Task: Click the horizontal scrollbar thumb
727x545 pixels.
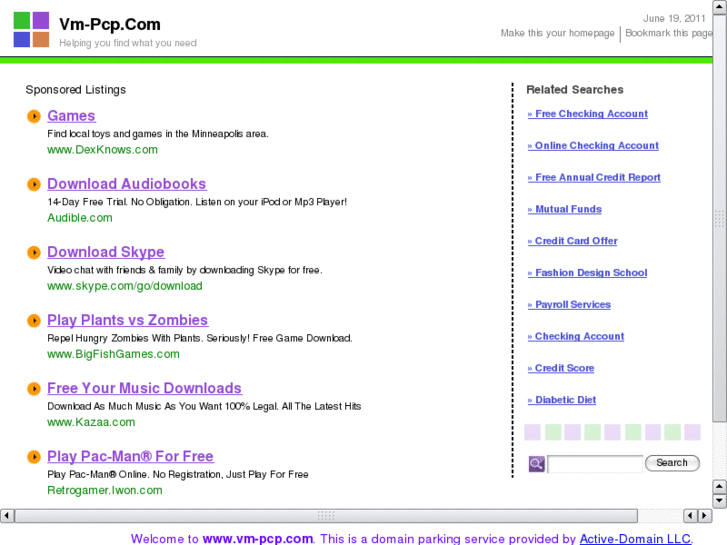Action: pos(326,516)
